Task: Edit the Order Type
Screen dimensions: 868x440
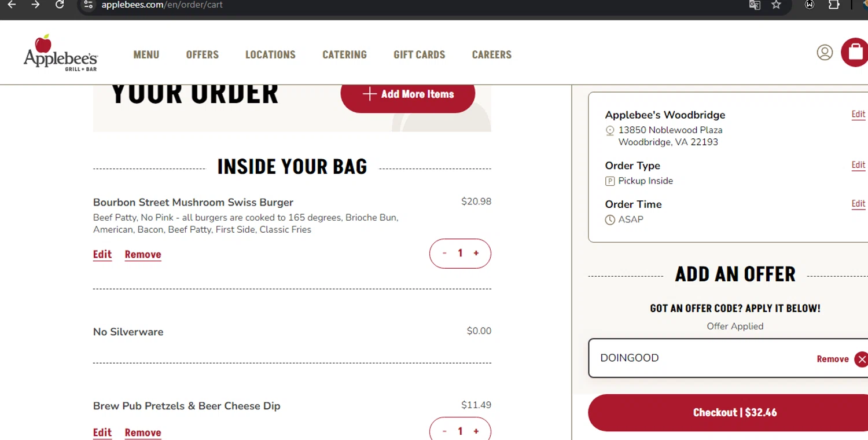Action: point(859,166)
